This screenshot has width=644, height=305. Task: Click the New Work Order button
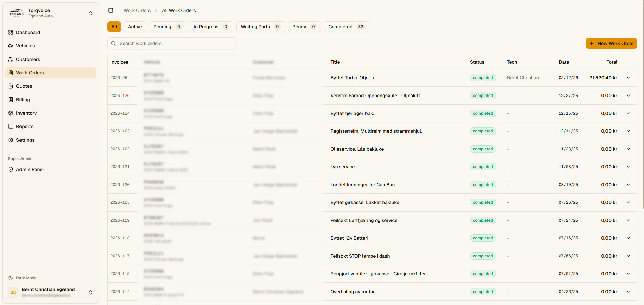tap(611, 43)
